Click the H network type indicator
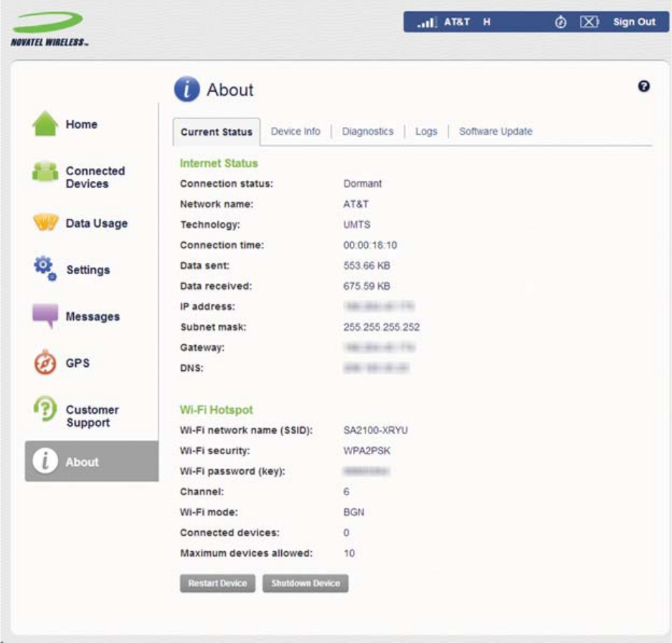This screenshot has width=672, height=643. [x=486, y=22]
